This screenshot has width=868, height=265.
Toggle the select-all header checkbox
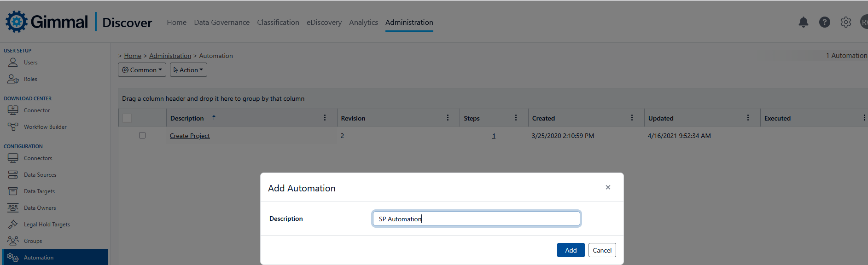(x=127, y=118)
